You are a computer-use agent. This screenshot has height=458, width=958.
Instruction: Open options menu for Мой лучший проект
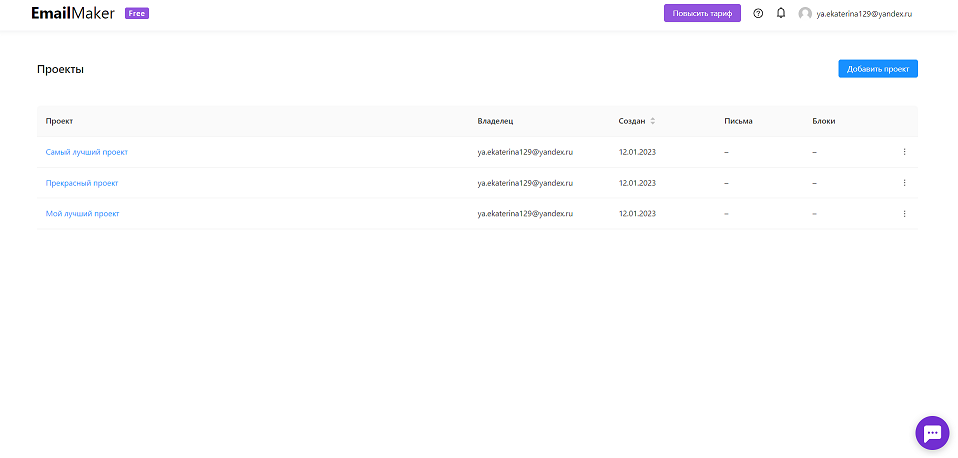pos(904,214)
